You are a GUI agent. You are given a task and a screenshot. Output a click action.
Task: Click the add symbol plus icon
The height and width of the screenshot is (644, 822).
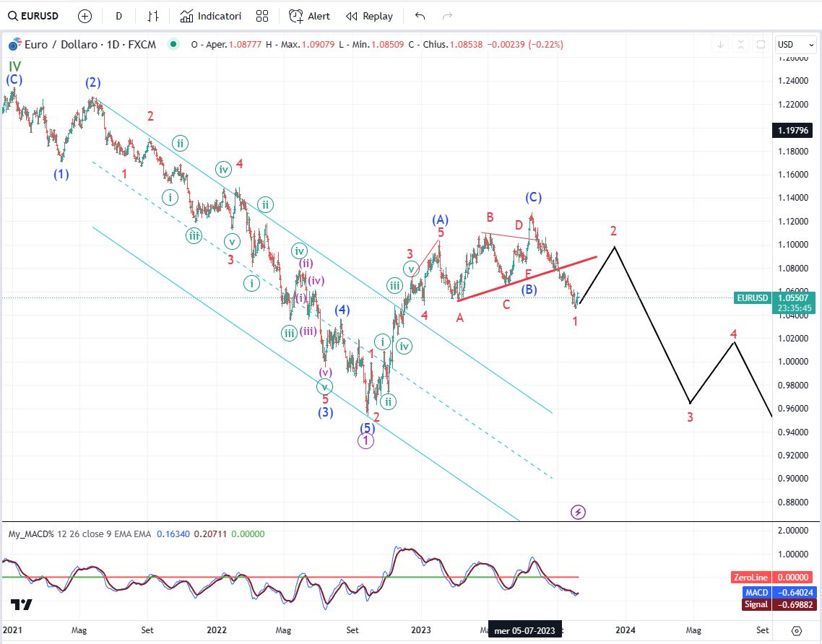point(85,16)
